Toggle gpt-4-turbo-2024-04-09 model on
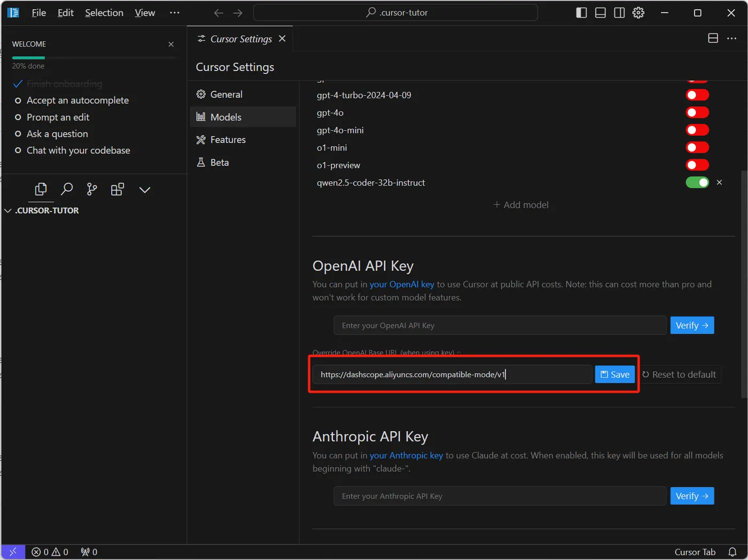 click(697, 95)
